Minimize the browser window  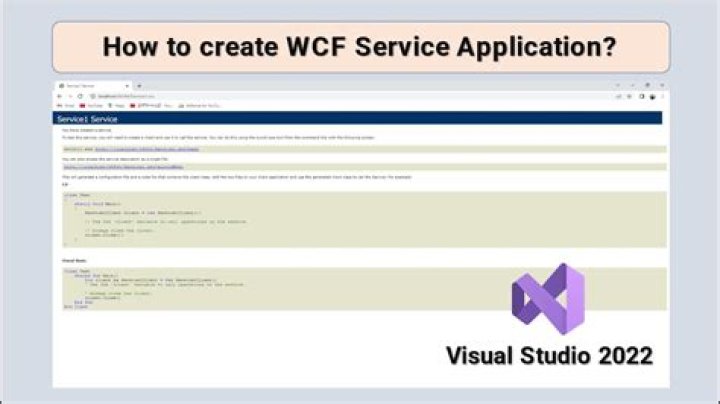pos(633,86)
